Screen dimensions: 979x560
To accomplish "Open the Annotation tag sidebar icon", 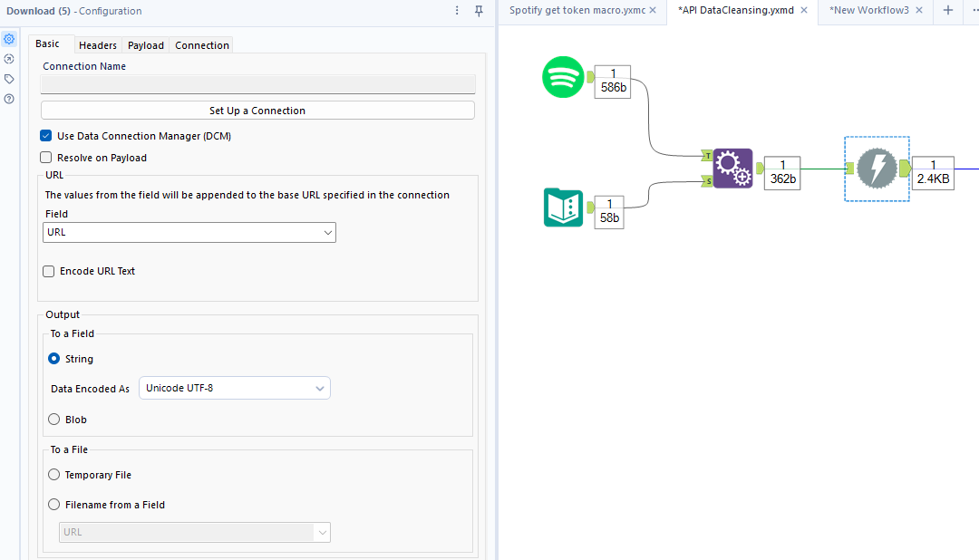I will (9, 79).
